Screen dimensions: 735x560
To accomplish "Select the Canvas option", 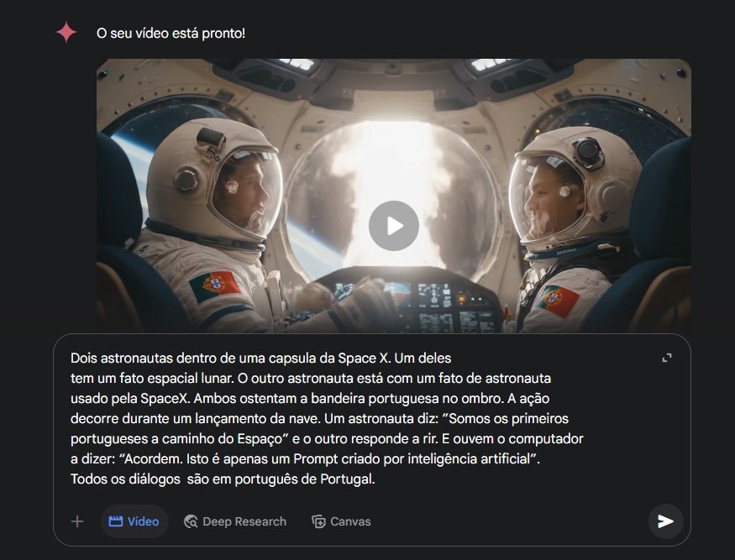I will tap(341, 521).
